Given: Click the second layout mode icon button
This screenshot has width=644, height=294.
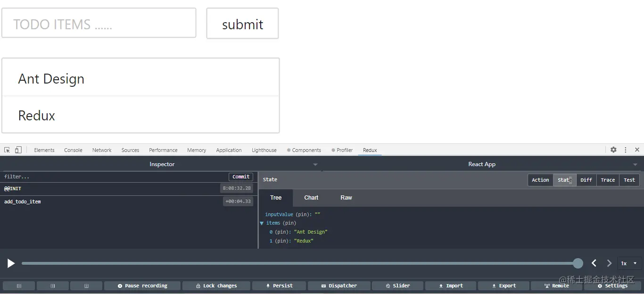Looking at the screenshot, I should click(x=52, y=286).
